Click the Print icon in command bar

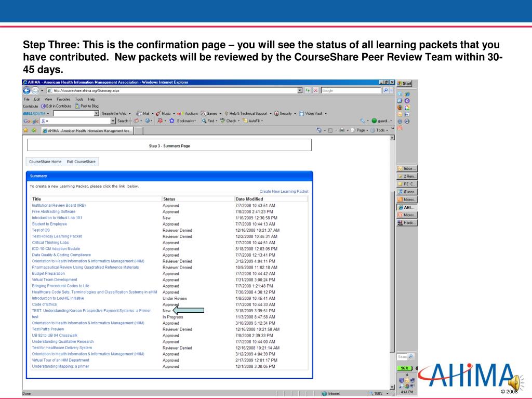pyautogui.click(x=342, y=130)
